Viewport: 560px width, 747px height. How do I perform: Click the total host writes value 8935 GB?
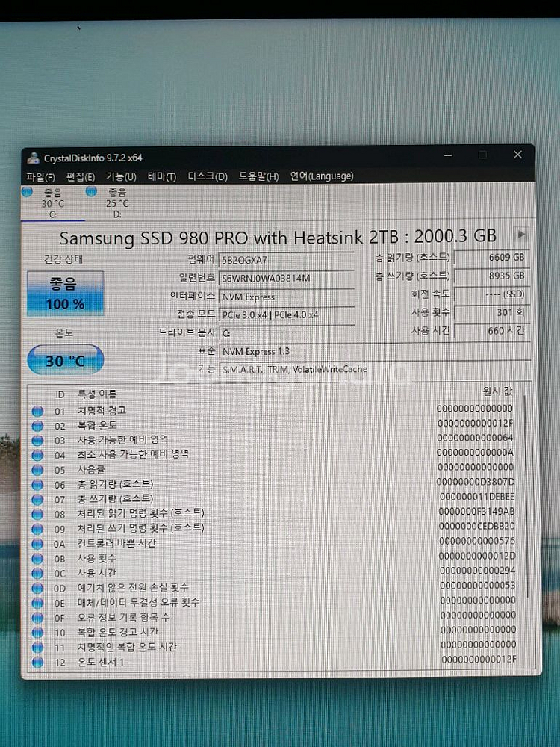(492, 276)
